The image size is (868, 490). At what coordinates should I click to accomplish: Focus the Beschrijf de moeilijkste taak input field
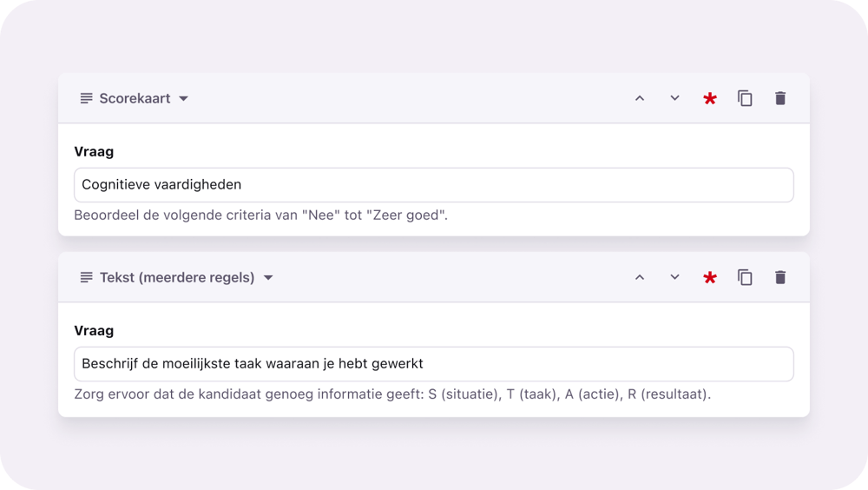pos(434,363)
